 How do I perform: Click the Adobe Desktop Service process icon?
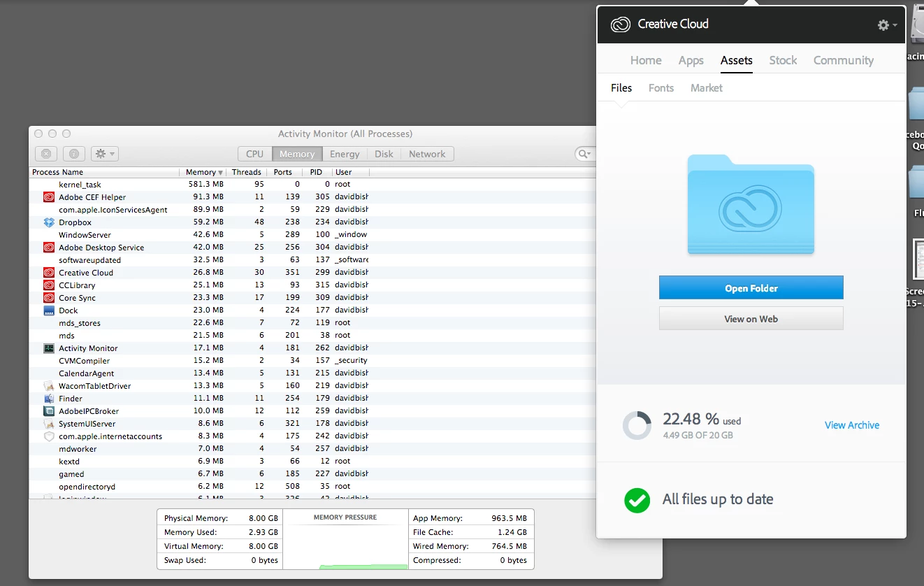point(49,248)
